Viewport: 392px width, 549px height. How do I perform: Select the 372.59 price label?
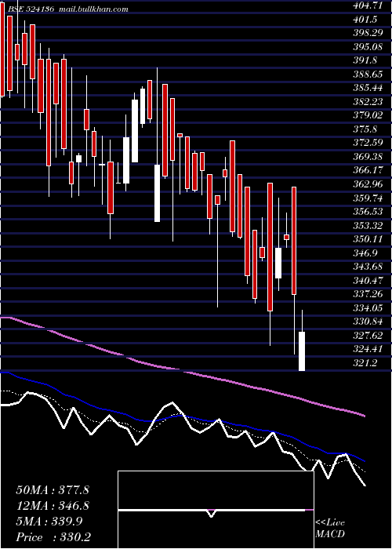368,143
